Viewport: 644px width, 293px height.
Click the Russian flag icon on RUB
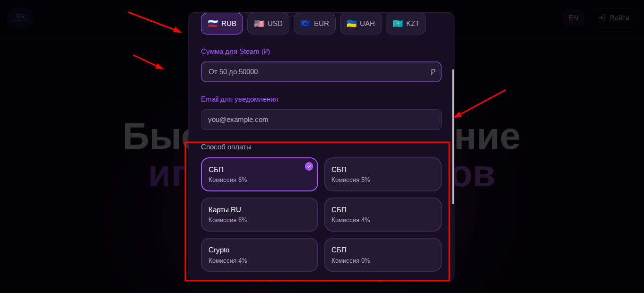point(213,24)
